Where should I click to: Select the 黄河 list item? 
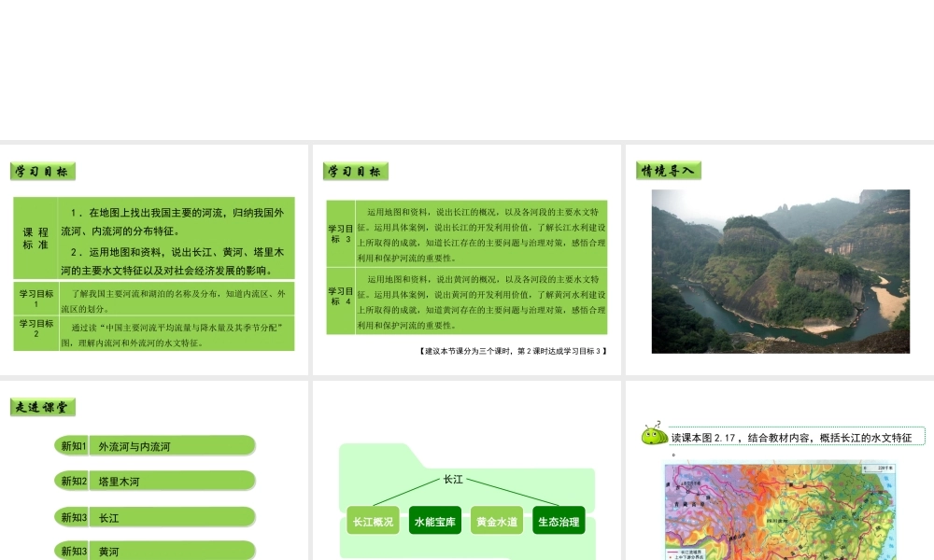coord(155,551)
